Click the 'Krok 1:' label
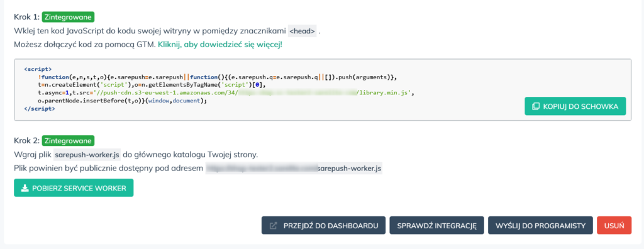 click(x=26, y=17)
